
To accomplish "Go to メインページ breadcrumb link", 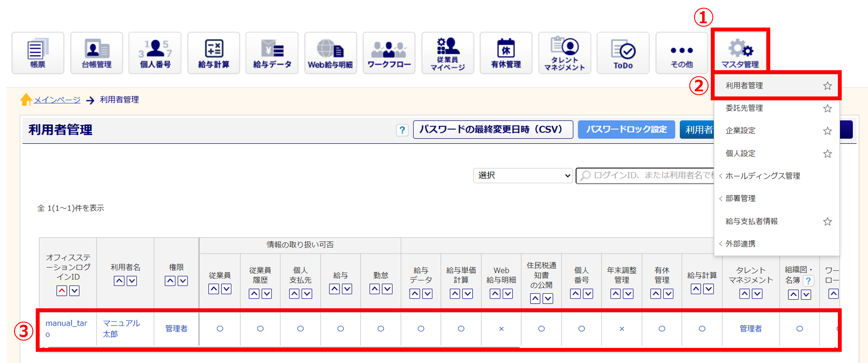I will point(57,100).
